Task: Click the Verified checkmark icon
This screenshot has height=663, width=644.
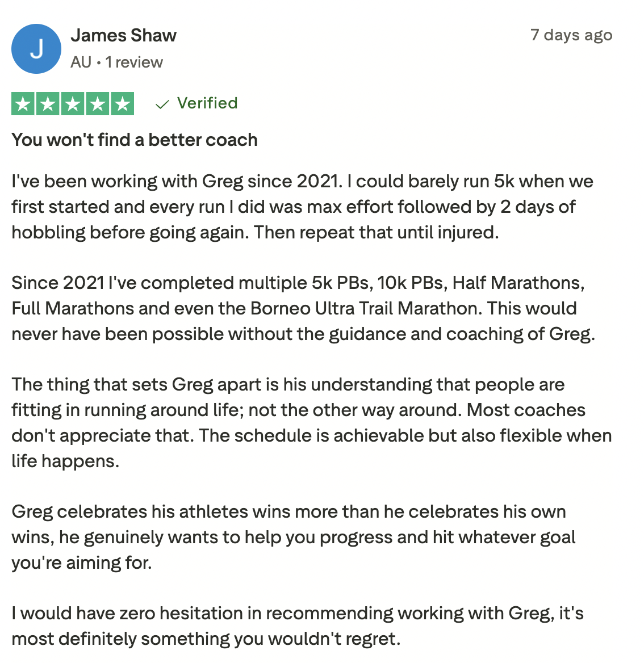Action: pos(162,104)
